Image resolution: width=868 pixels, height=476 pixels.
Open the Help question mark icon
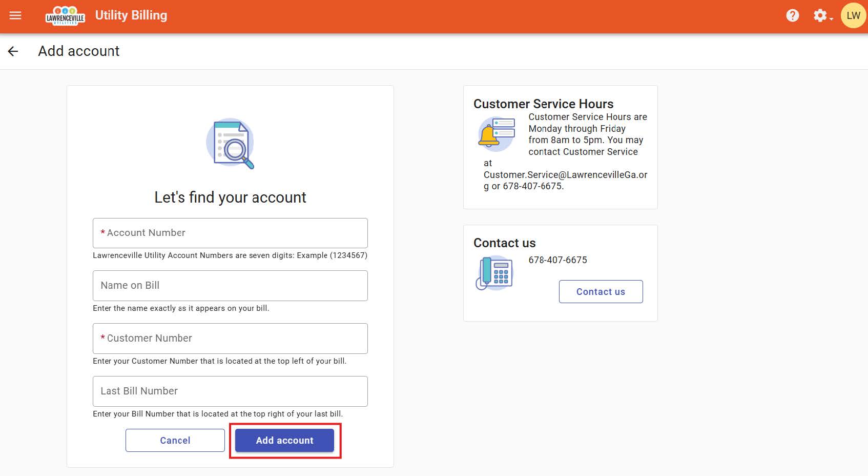click(792, 15)
